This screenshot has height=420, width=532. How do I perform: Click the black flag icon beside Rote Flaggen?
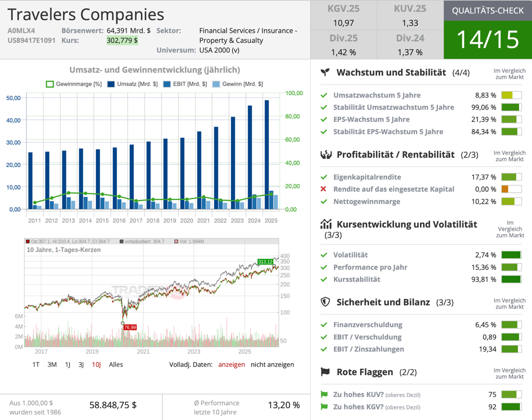coord(325,372)
